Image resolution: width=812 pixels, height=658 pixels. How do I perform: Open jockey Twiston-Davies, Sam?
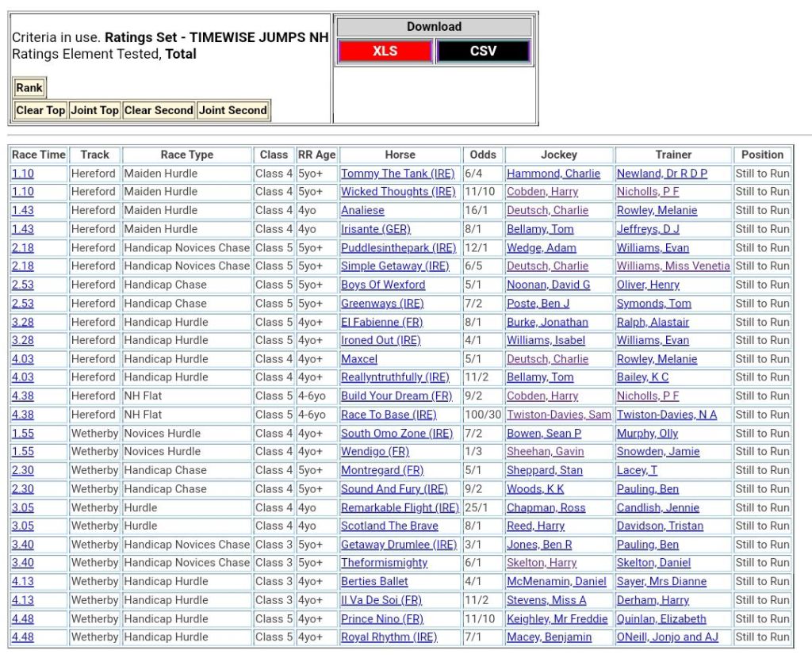[559, 415]
